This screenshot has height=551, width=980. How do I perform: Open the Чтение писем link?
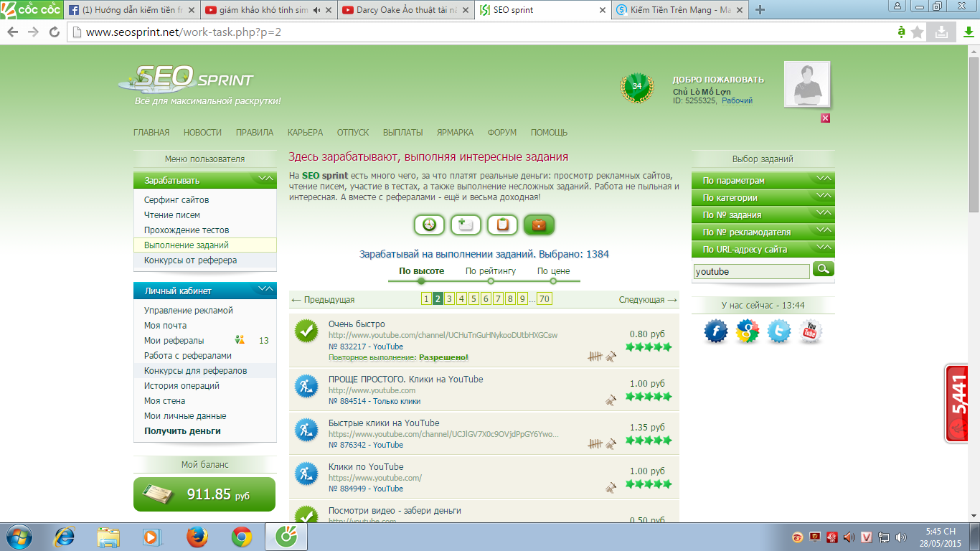pyautogui.click(x=172, y=215)
